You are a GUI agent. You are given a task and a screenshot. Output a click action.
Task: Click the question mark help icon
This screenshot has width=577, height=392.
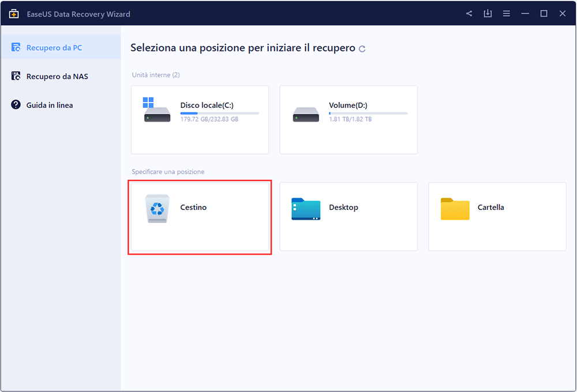point(16,104)
